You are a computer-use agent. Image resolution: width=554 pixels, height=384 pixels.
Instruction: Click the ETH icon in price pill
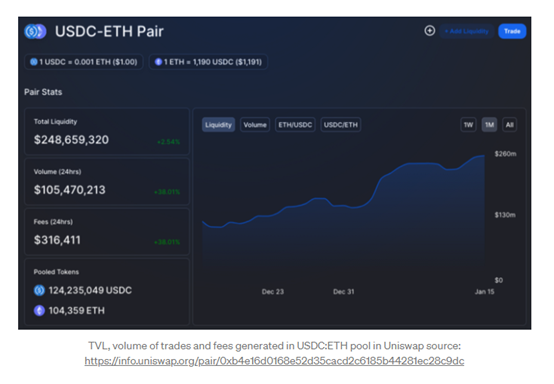tap(158, 62)
